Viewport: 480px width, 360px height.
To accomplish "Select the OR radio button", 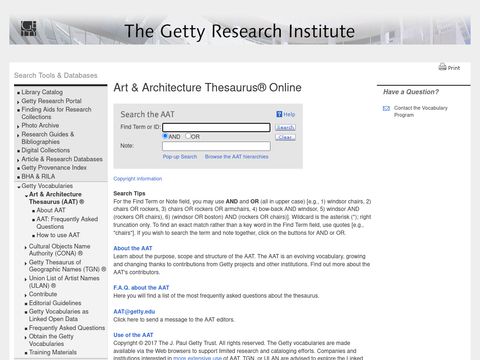I will [x=188, y=136].
